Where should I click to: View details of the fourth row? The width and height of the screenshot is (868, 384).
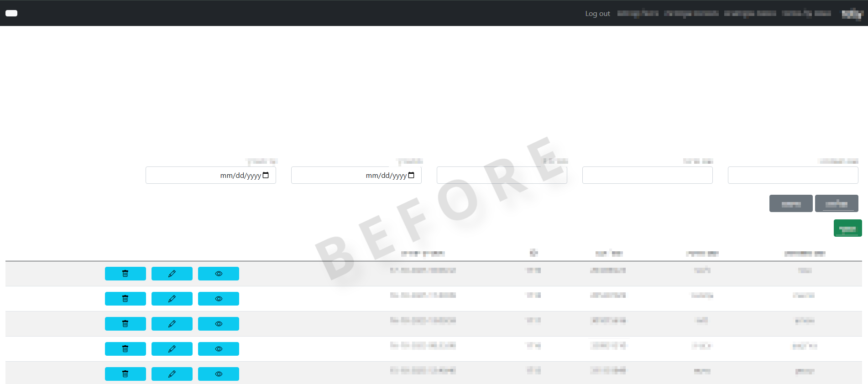pyautogui.click(x=218, y=349)
